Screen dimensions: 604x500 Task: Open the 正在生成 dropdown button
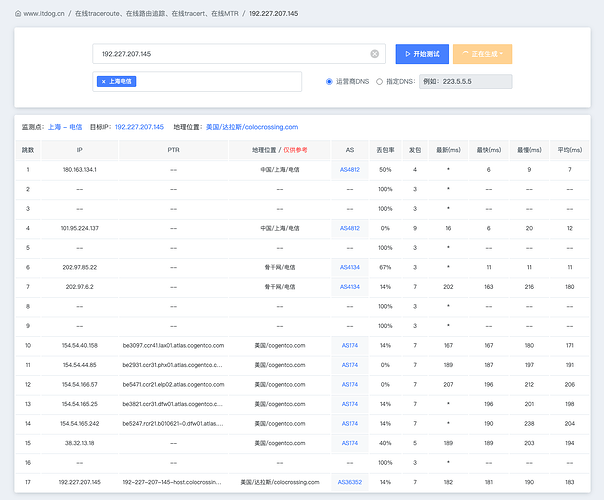coord(482,54)
